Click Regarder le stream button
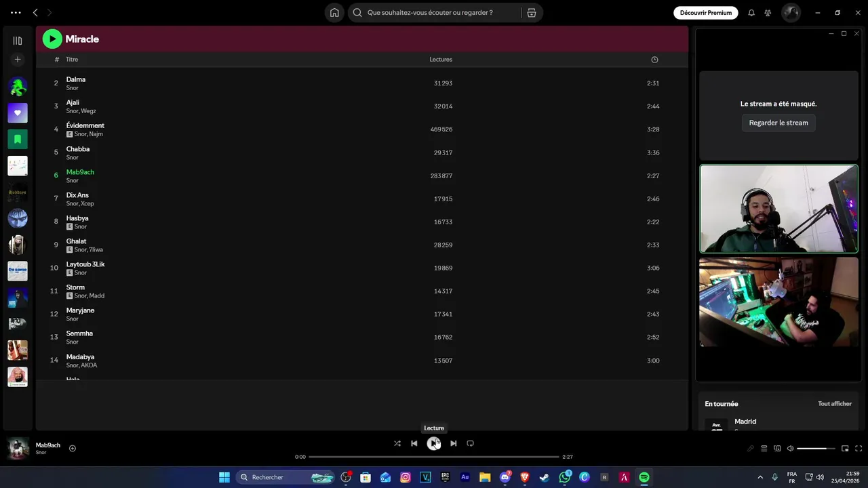Screen dimensions: 868x488 pos(778,123)
